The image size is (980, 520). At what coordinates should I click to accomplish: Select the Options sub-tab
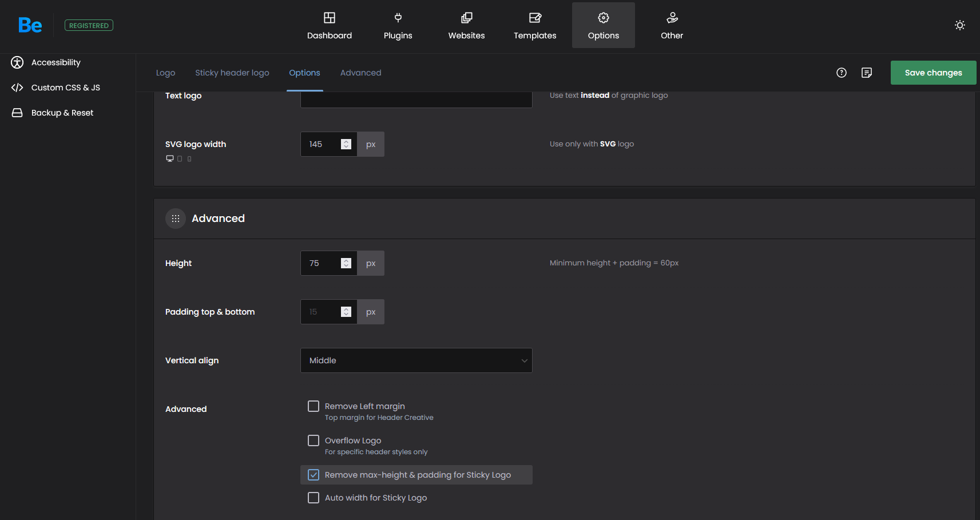click(x=304, y=73)
